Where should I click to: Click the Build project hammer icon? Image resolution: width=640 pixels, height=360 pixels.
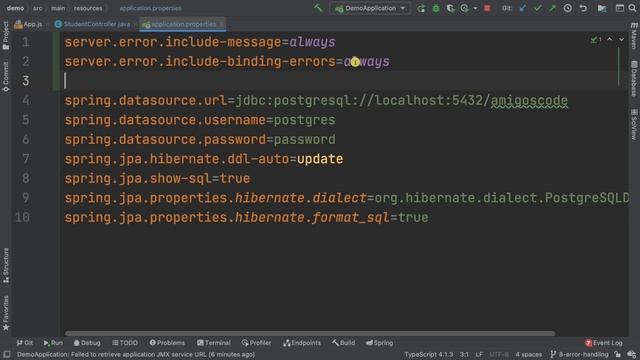pyautogui.click(x=318, y=8)
